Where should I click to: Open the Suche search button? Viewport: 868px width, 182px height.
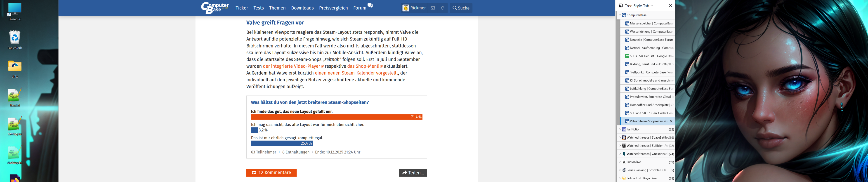pos(461,8)
